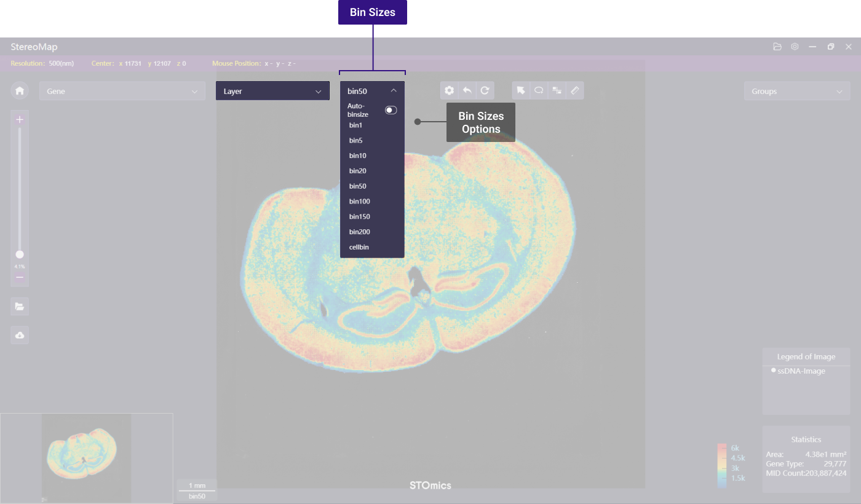Open the left sidebar folder icon
The width and height of the screenshot is (861, 504).
(x=20, y=306)
